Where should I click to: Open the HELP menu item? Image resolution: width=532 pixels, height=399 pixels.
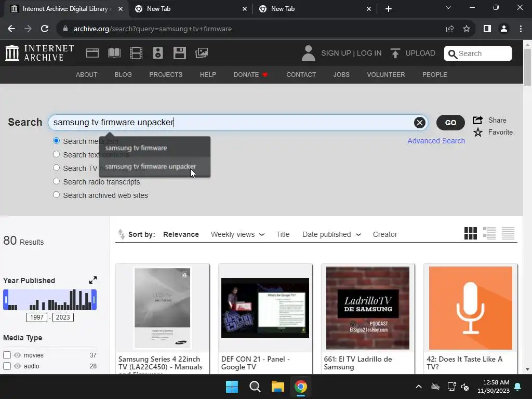[x=208, y=75]
